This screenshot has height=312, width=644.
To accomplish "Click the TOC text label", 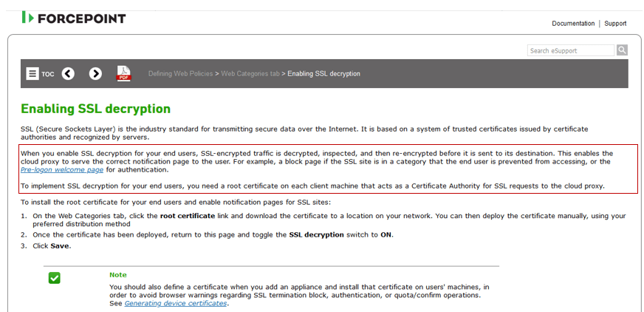I will 47,75.
